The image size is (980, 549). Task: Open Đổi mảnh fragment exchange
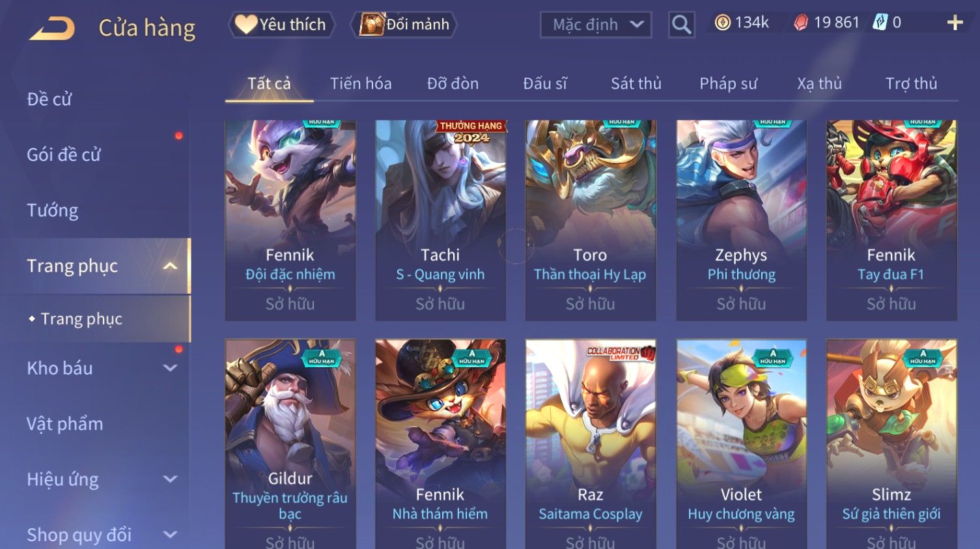coord(404,25)
